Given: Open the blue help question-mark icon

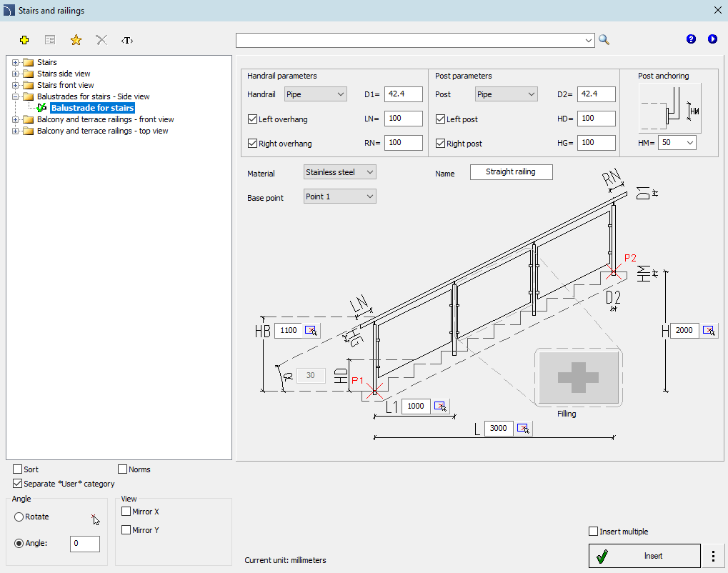Looking at the screenshot, I should pos(691,39).
